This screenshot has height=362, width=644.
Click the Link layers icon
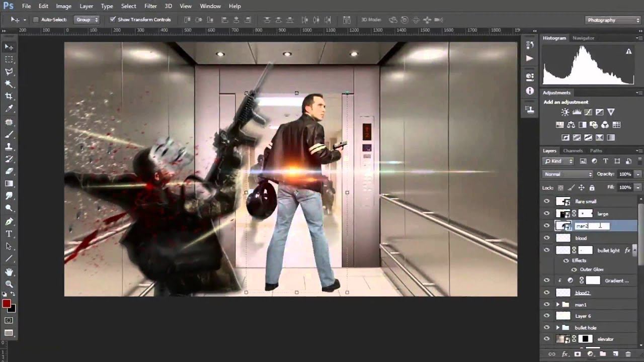552,354
